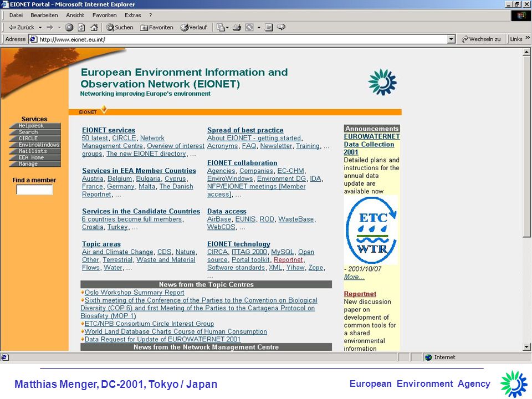Click Manage in the Services sidebar
532x399 pixels.
[x=34, y=164]
